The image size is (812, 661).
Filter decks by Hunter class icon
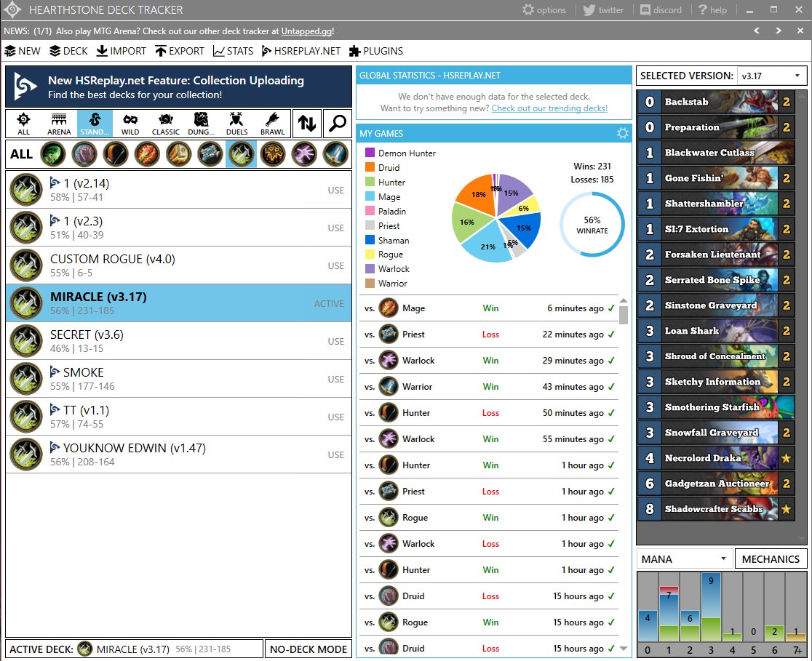point(116,153)
